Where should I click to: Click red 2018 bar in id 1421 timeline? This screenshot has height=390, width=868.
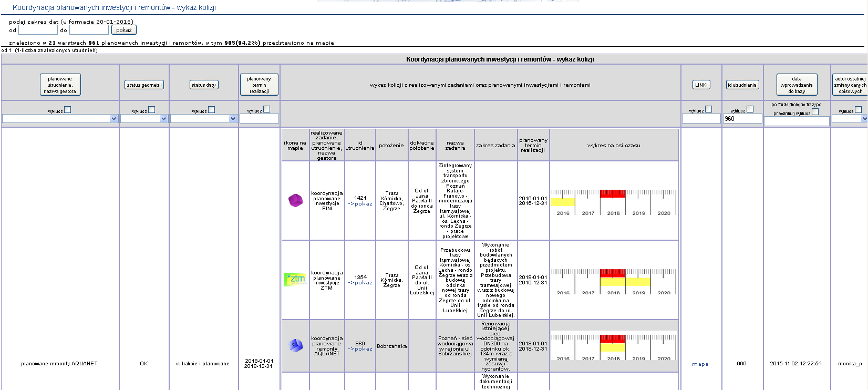pos(613,193)
